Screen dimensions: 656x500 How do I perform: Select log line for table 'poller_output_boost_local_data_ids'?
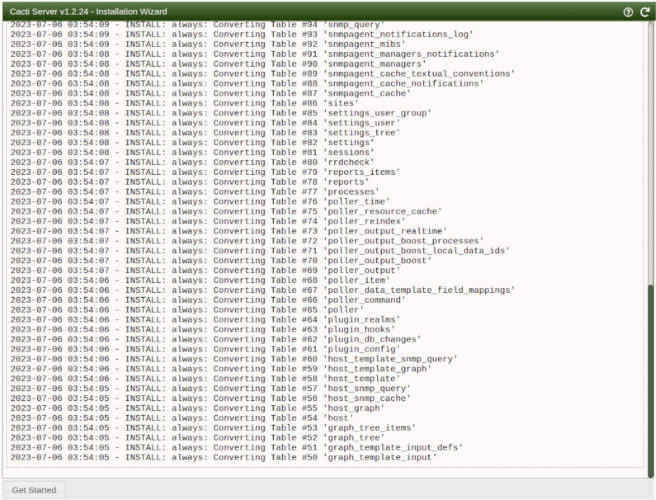[260, 251]
